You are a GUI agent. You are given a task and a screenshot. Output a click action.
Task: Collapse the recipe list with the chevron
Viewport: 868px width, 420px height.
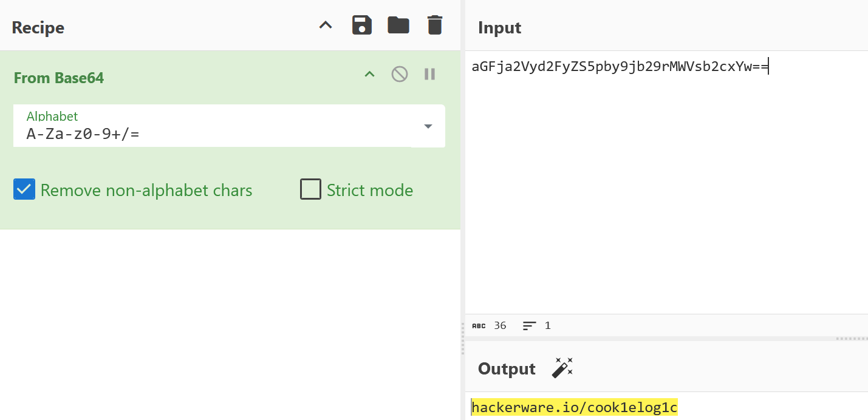tap(326, 25)
